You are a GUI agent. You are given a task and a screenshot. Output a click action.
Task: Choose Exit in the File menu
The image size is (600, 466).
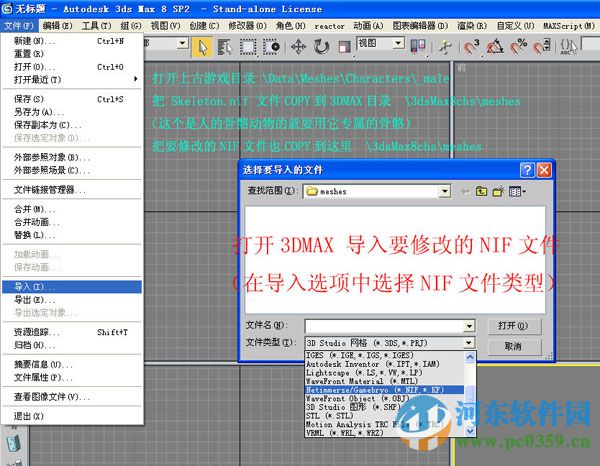click(72, 416)
